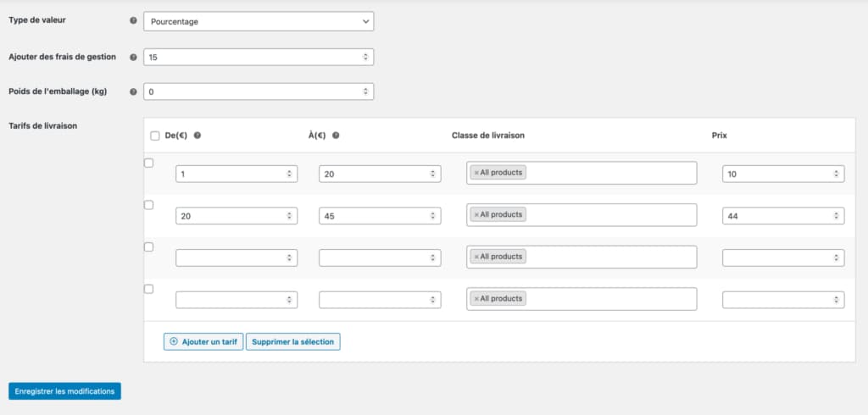Click help icon next to Type de valeur
Viewport: 868px width, 415px height.
point(133,21)
